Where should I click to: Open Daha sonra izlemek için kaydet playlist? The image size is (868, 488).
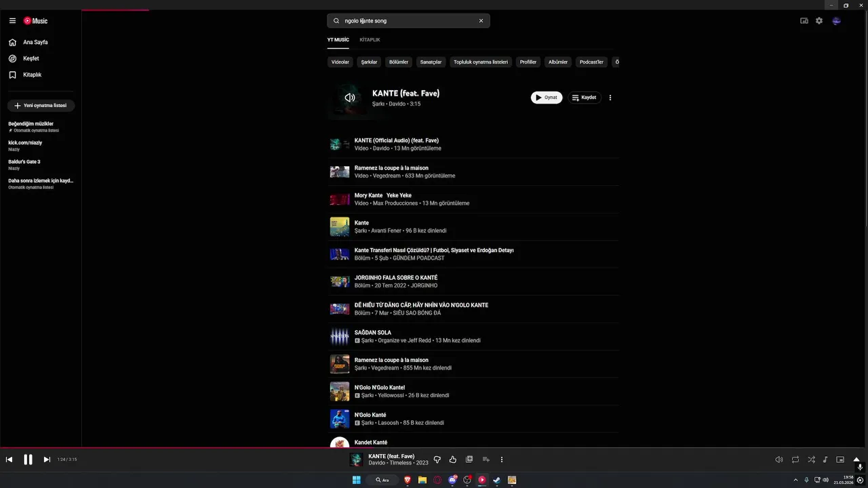click(41, 184)
